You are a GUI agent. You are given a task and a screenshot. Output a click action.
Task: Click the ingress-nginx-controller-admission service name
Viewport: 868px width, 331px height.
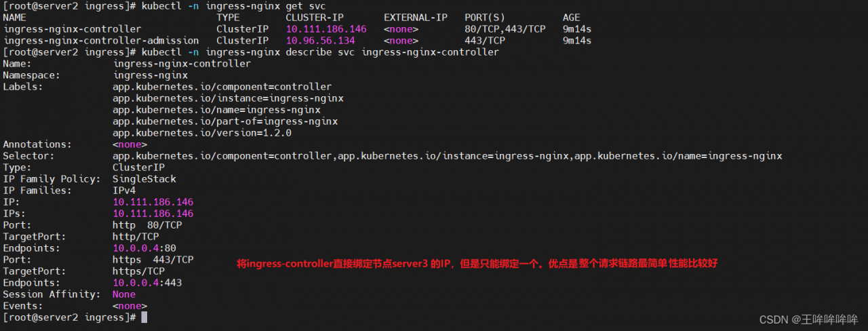pyautogui.click(x=100, y=41)
